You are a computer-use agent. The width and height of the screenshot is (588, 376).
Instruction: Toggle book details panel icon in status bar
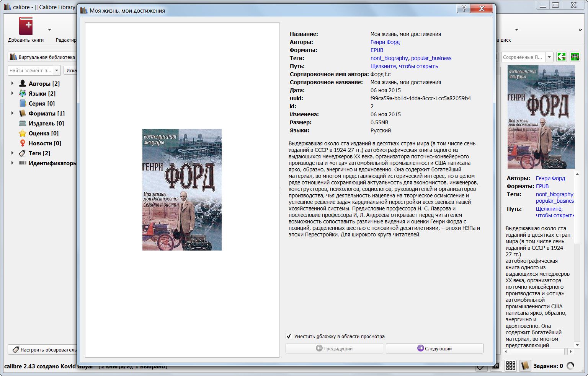pos(524,366)
